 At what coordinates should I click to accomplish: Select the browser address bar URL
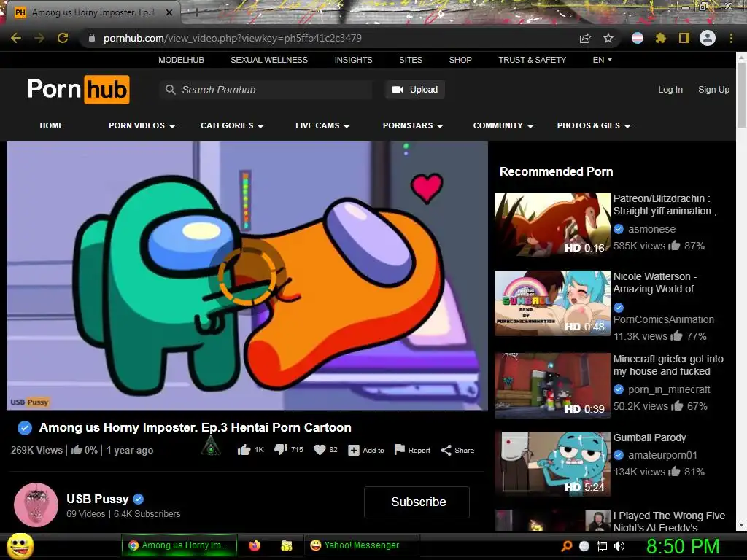point(233,38)
